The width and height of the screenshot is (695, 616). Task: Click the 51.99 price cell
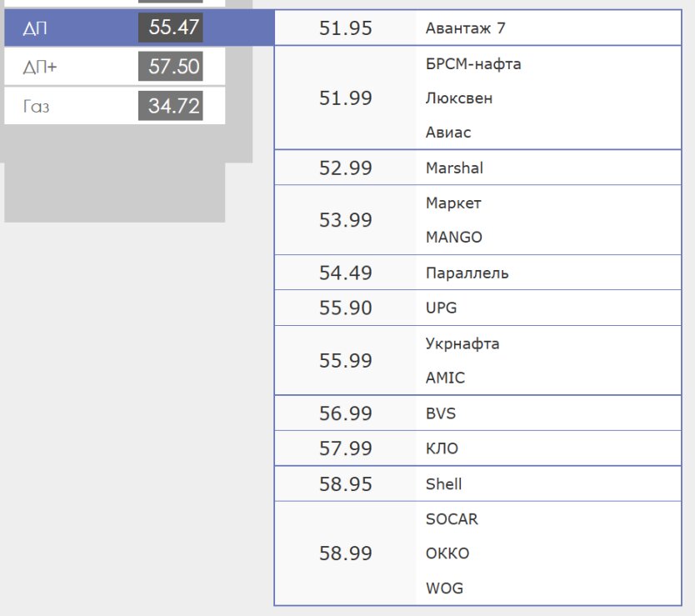point(346,98)
